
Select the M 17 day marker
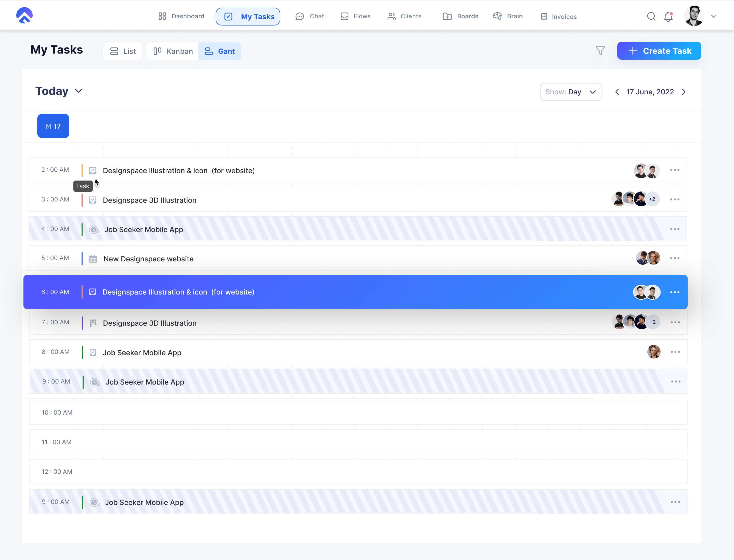[53, 126]
